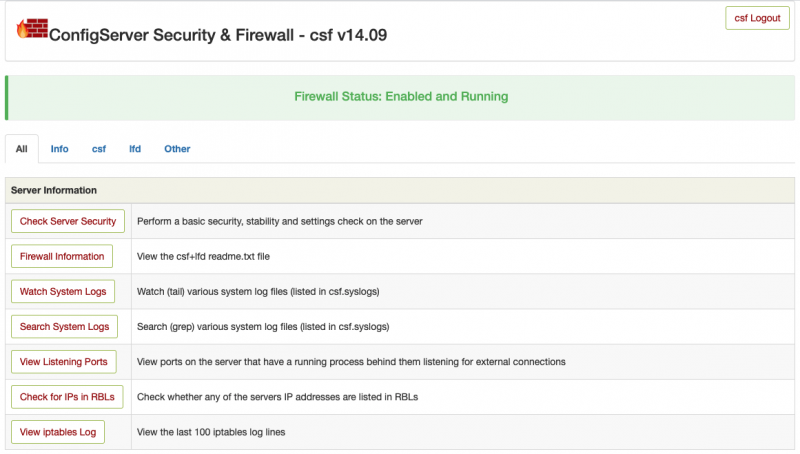Switch to the Info tab
This screenshot has width=800, height=454.
[x=60, y=149]
